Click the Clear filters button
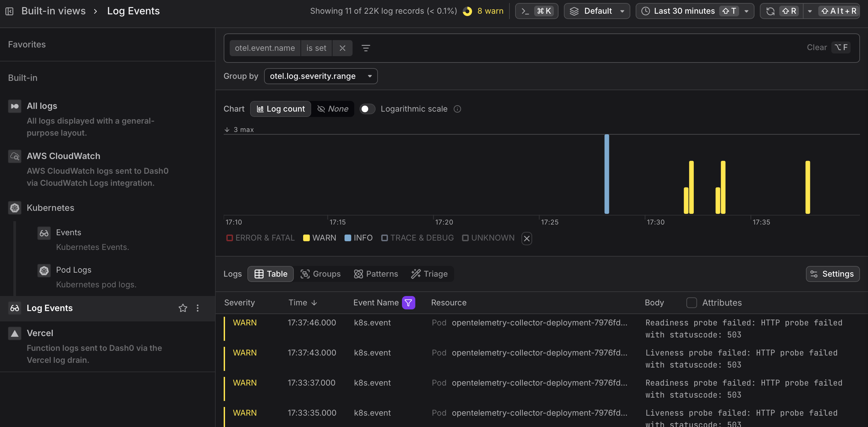868x427 pixels. click(817, 47)
